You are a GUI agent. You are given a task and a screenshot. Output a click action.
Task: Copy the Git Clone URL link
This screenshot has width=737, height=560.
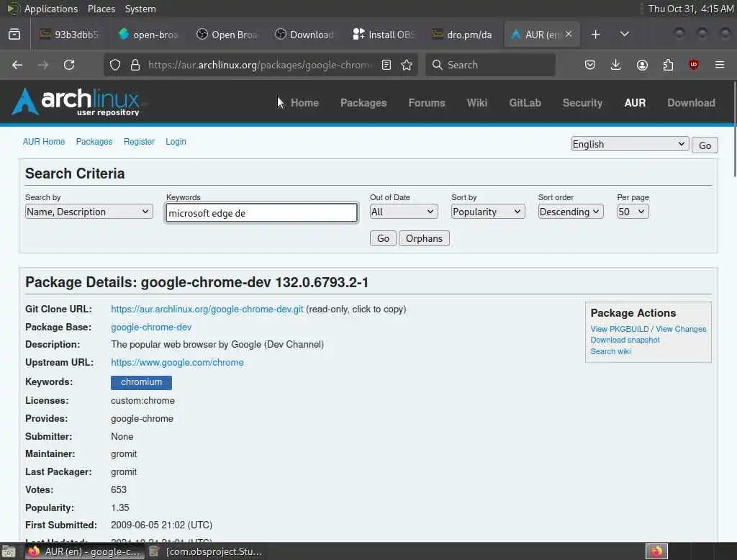tap(207, 309)
